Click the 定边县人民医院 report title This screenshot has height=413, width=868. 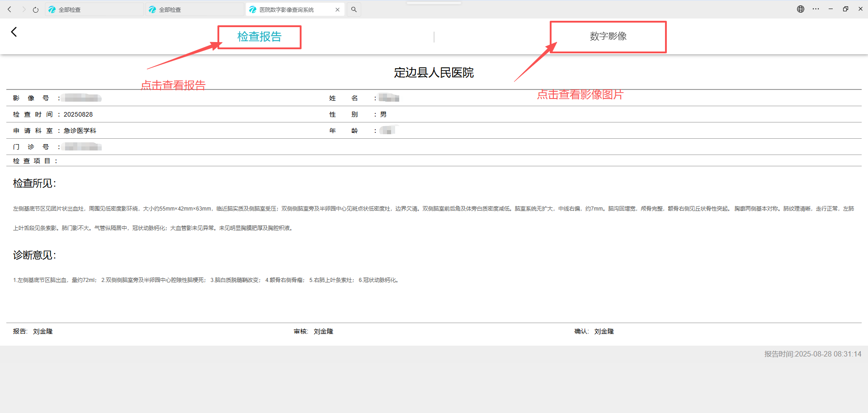point(434,73)
